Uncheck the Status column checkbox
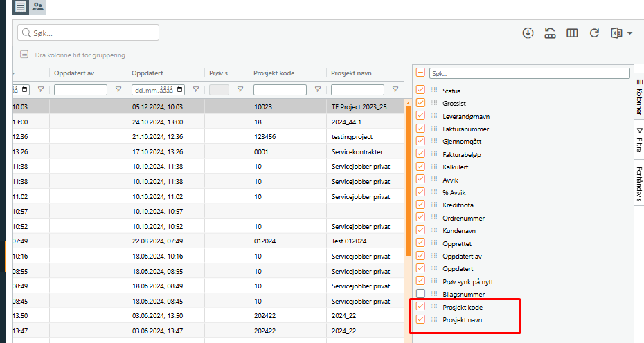 tap(420, 90)
